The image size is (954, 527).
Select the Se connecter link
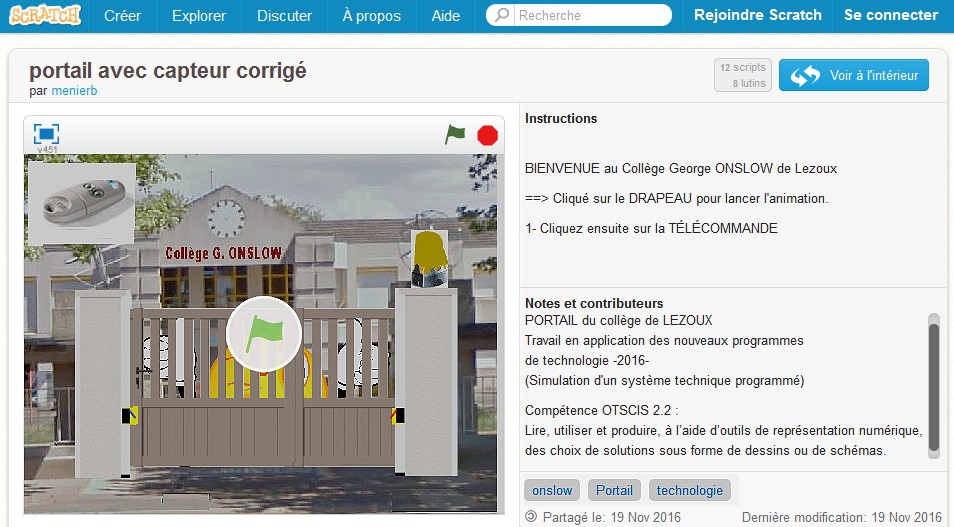click(891, 15)
